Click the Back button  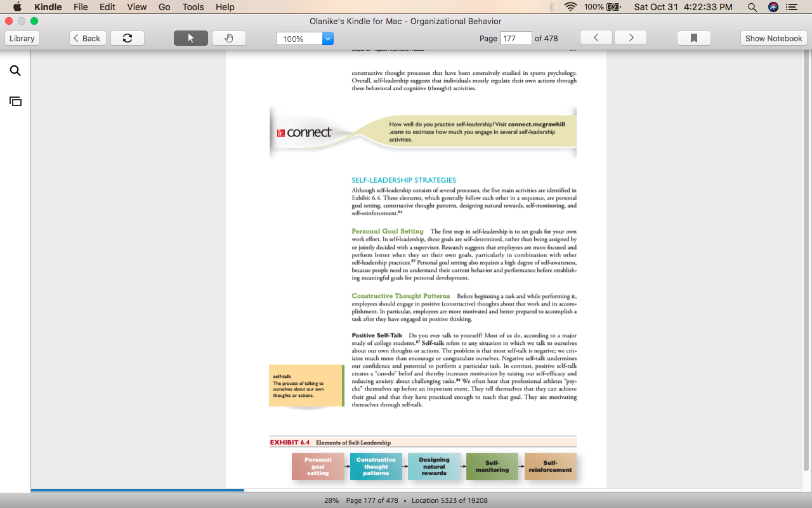[88, 38]
